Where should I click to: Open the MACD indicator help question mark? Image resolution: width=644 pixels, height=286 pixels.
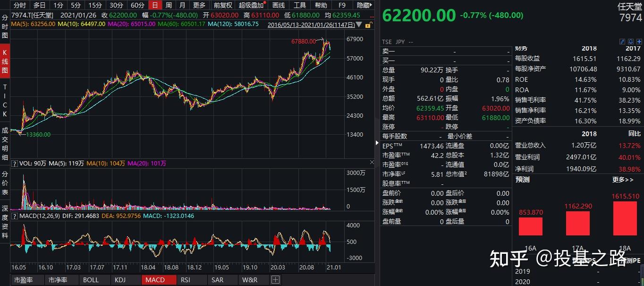pyautogui.click(x=15, y=216)
